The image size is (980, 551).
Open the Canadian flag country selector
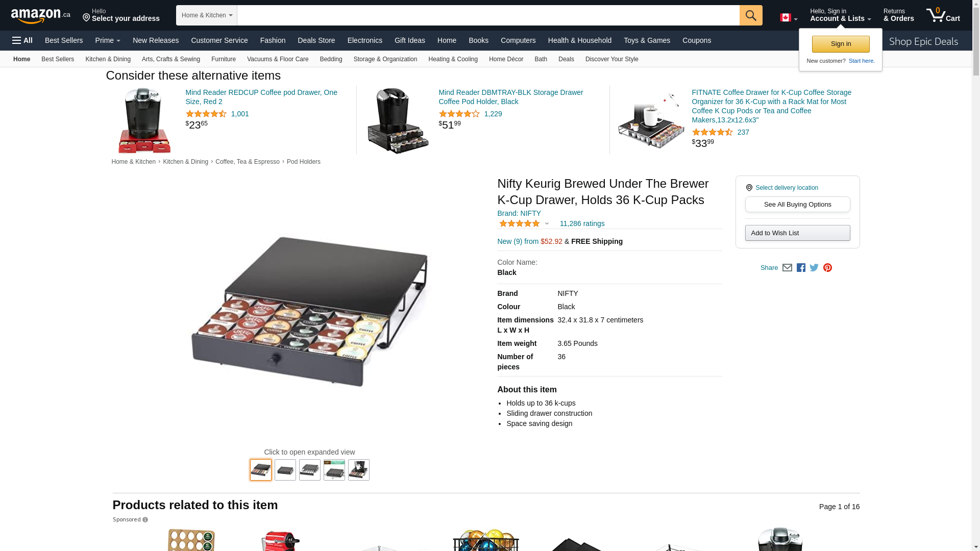pyautogui.click(x=789, y=18)
